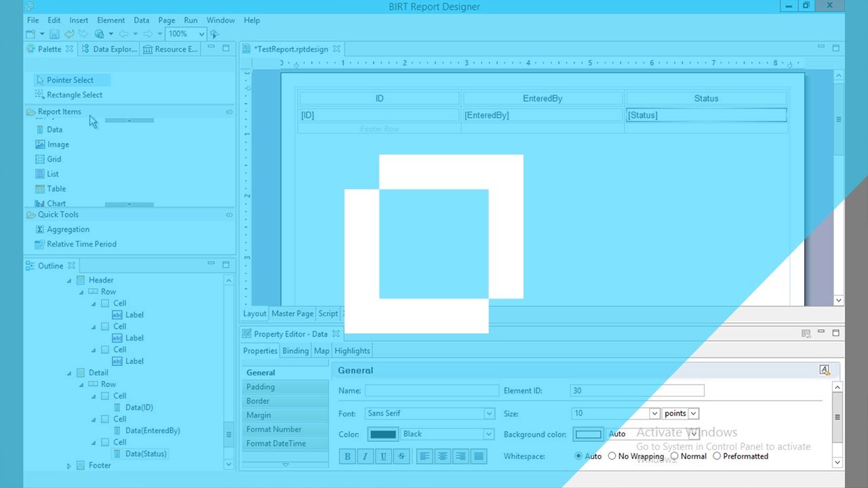
Task: Switch to the Binding tab
Action: 296,351
